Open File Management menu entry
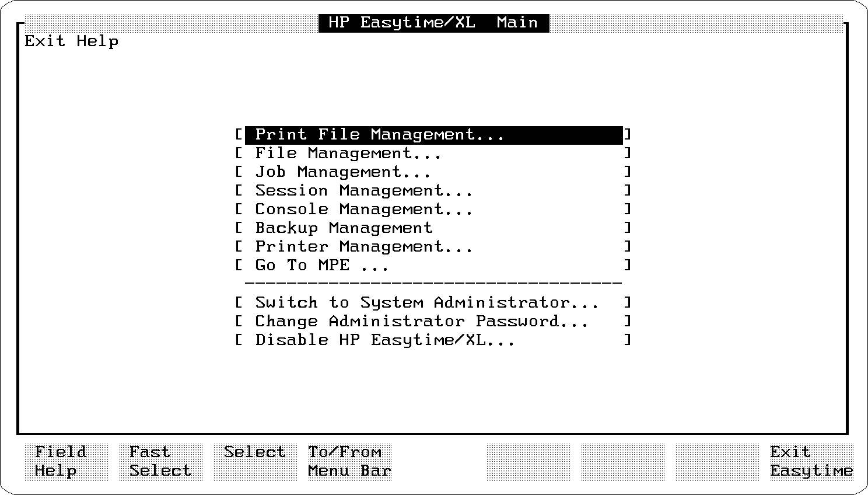 348,154
